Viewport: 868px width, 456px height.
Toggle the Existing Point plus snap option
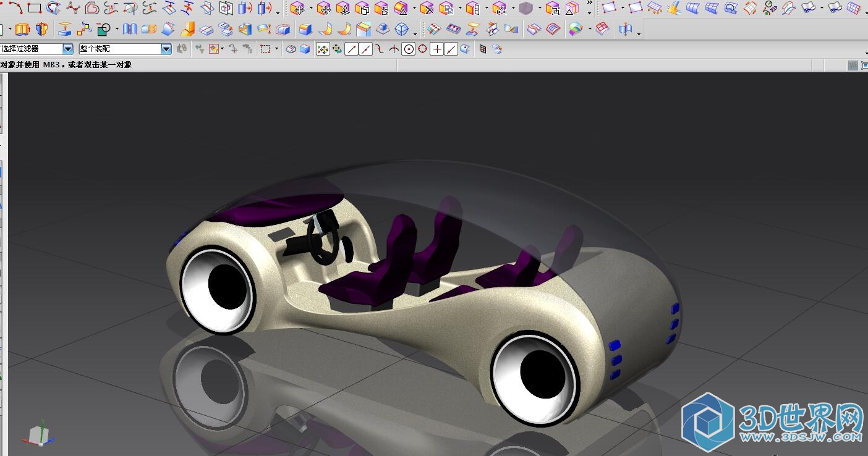coord(437,49)
